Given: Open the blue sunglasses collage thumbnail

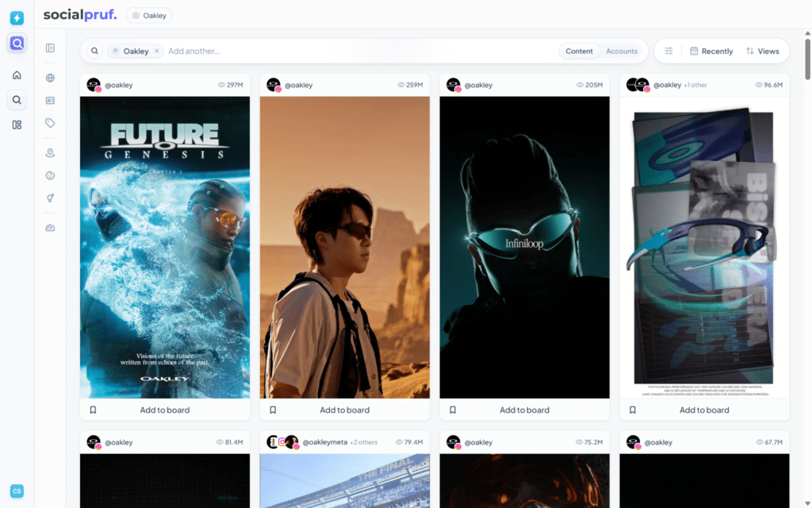Looking at the screenshot, I should (704, 248).
